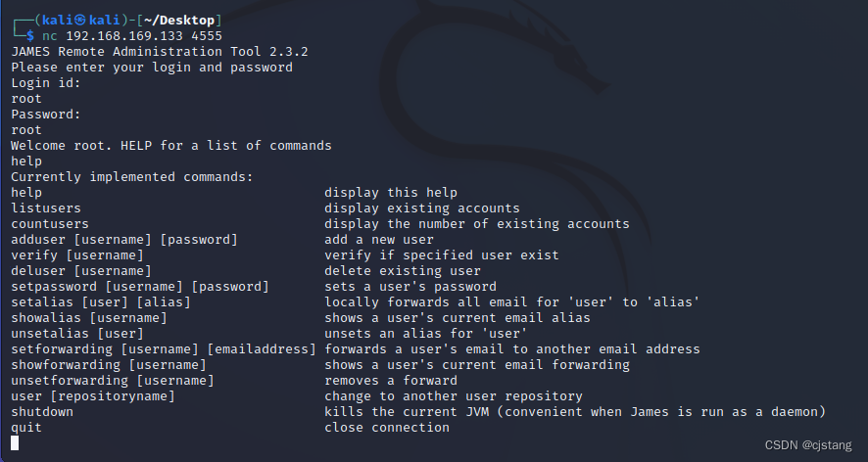The height and width of the screenshot is (462, 868).
Task: Click the terminal cursor block below quit
Action: tap(15, 442)
